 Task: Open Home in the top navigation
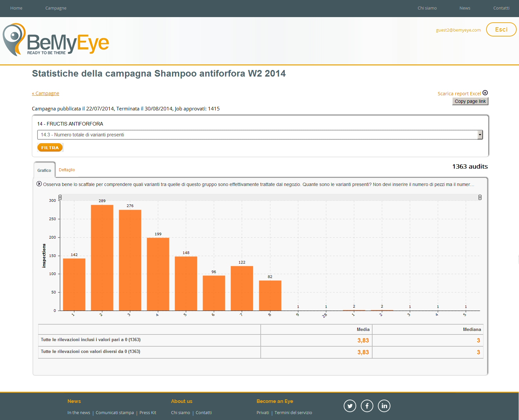point(16,8)
